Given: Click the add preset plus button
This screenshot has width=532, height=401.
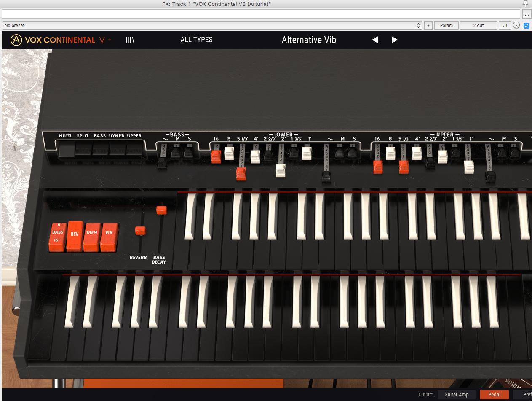Looking at the screenshot, I should [428, 25].
